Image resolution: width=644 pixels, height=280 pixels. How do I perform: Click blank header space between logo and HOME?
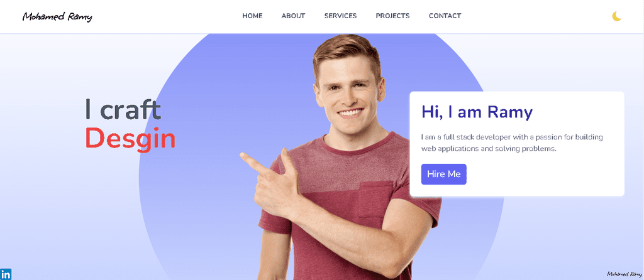(164, 16)
